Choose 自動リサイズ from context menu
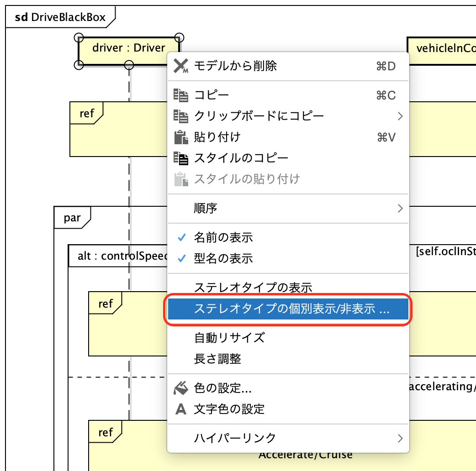This screenshot has width=476, height=471. (x=229, y=338)
